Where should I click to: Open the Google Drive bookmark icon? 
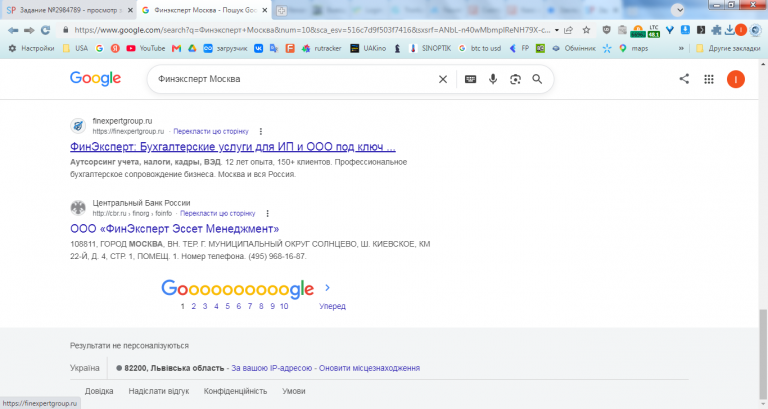tap(192, 48)
